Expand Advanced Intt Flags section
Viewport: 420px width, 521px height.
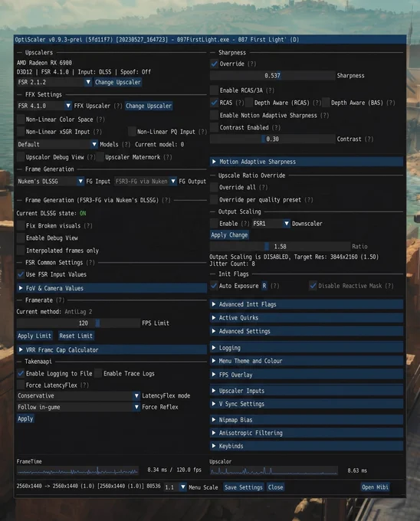[307, 304]
